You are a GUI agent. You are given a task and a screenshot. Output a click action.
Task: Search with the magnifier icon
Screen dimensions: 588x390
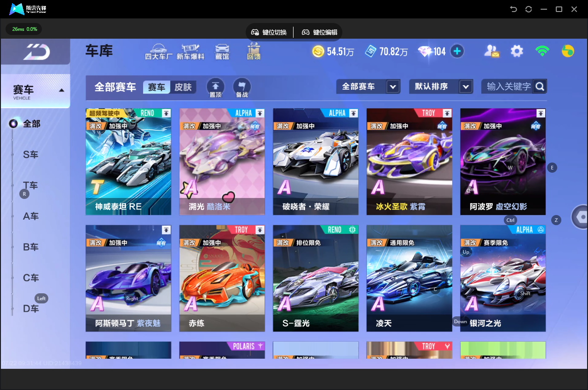coord(540,86)
